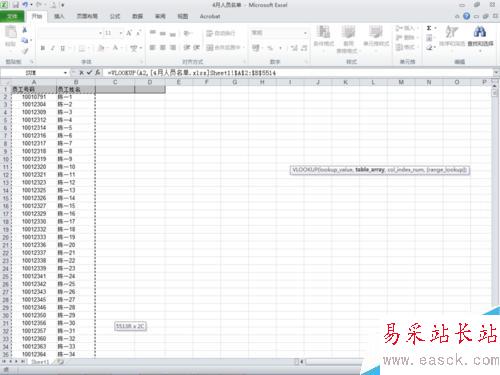The height and width of the screenshot is (375, 500).
Task: Open the font name dropdown
Action: [x=100, y=33]
